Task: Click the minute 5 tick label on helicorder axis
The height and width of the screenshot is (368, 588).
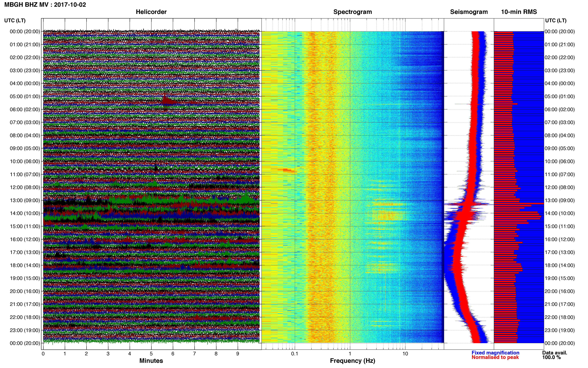Action: [151, 354]
